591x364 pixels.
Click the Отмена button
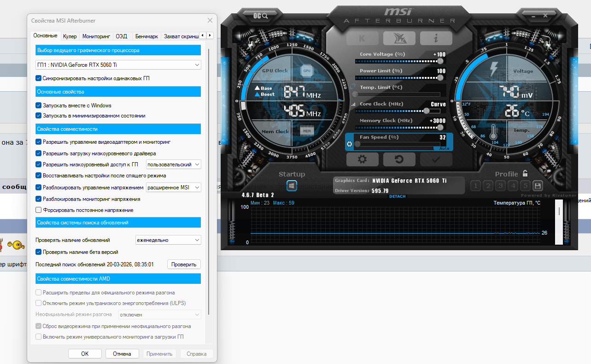[122, 354]
